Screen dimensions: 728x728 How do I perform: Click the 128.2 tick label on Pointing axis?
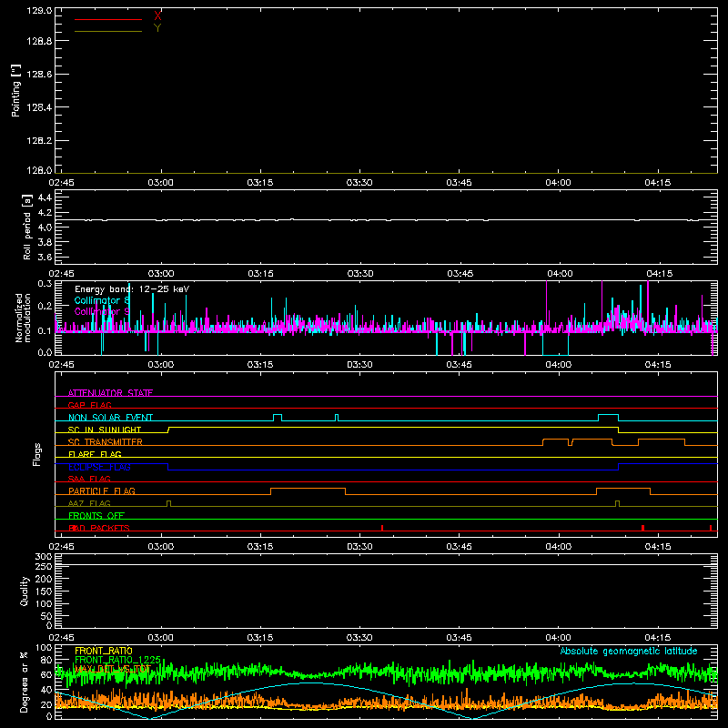tap(39, 140)
